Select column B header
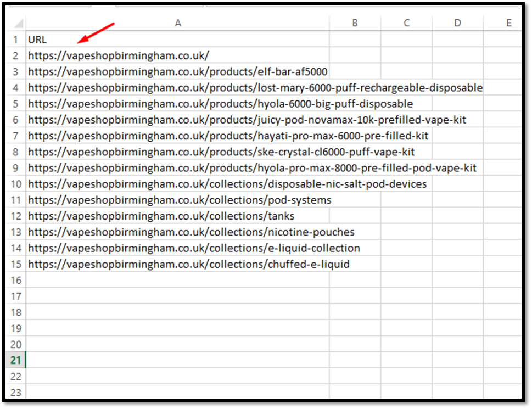 [355, 23]
